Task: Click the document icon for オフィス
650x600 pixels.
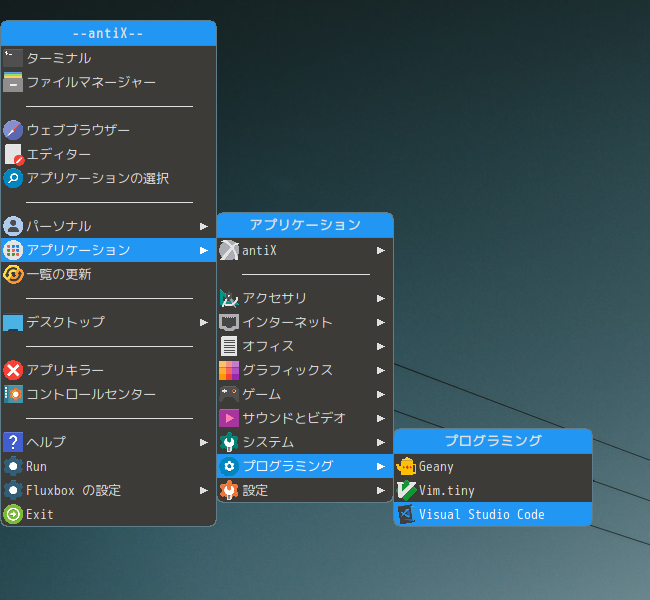Action: (x=229, y=346)
